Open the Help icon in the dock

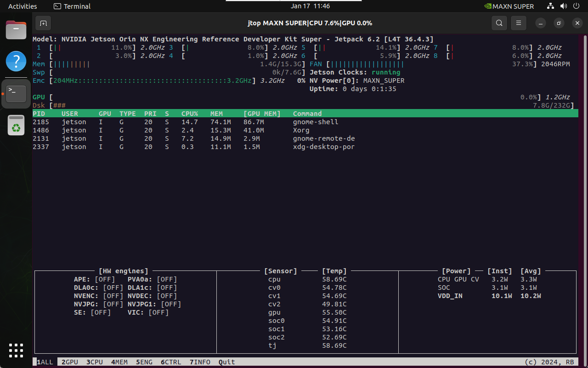(x=16, y=61)
